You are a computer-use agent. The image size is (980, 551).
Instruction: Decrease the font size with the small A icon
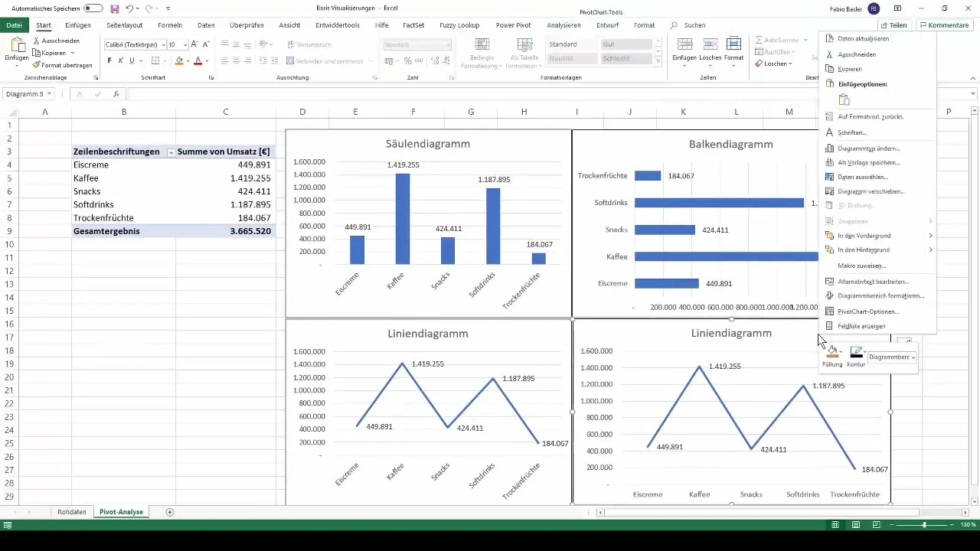pyautogui.click(x=207, y=44)
